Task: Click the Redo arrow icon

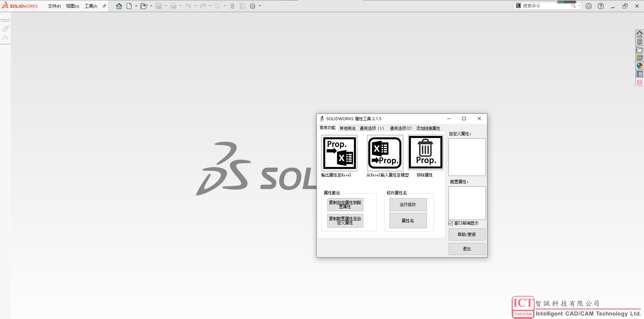Action: (x=203, y=6)
